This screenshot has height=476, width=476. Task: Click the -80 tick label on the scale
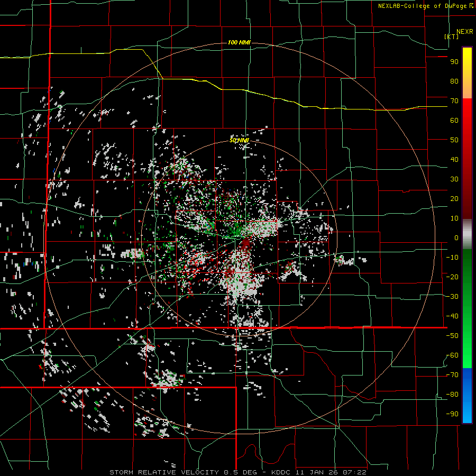pos(452,395)
